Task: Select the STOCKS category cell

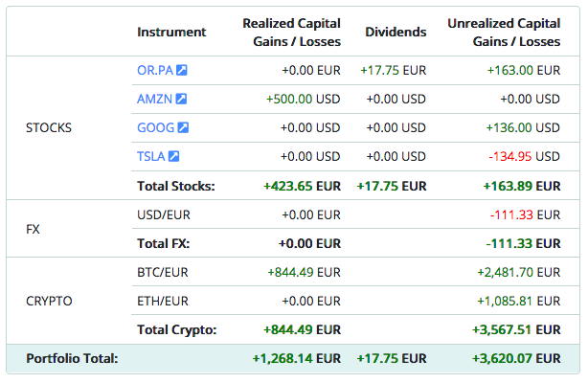Action: [x=49, y=127]
